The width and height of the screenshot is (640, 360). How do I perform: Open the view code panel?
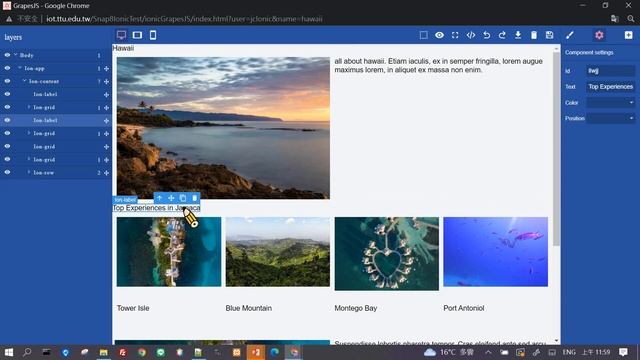coord(471,35)
